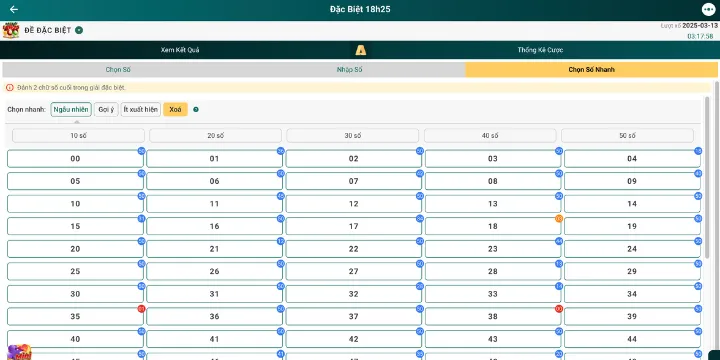This screenshot has height=360, width=720.
Task: Select number 33
Action: tap(493, 294)
